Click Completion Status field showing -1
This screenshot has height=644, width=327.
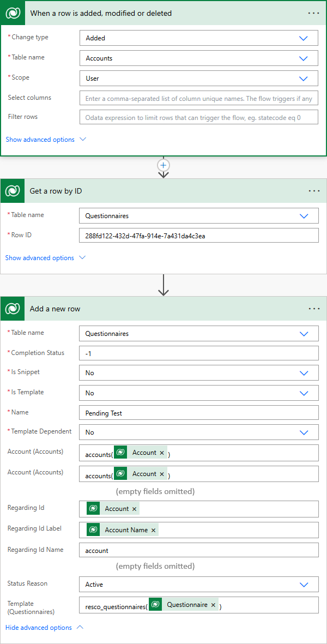pos(199,353)
